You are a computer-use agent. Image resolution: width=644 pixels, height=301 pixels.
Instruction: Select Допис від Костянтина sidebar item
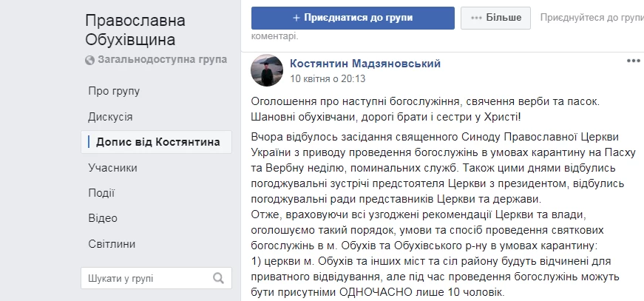coord(156,142)
